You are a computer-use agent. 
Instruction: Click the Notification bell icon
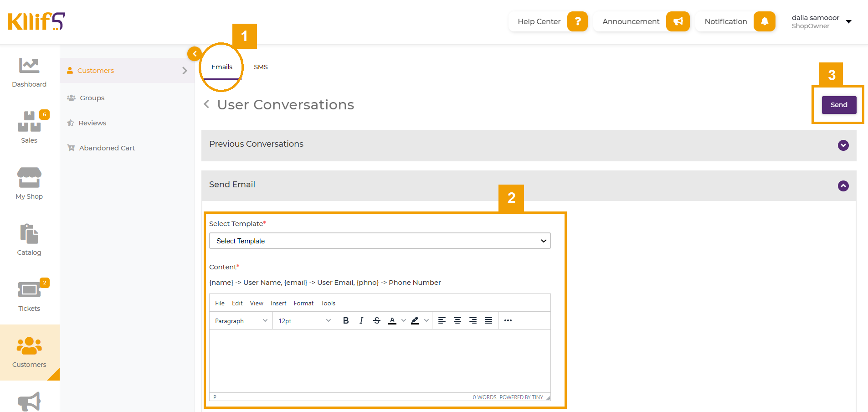point(764,21)
